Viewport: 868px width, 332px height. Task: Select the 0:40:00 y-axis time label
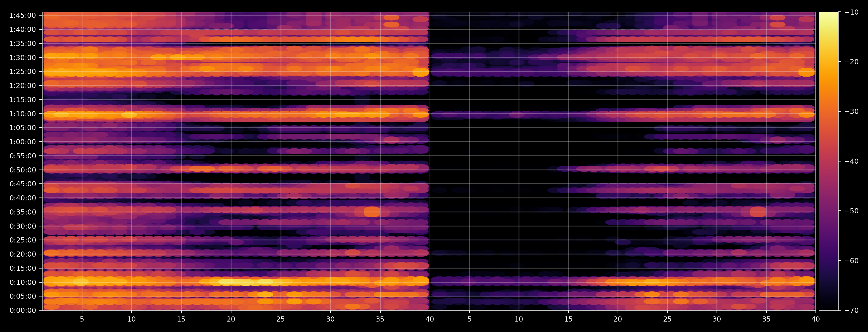23,198
